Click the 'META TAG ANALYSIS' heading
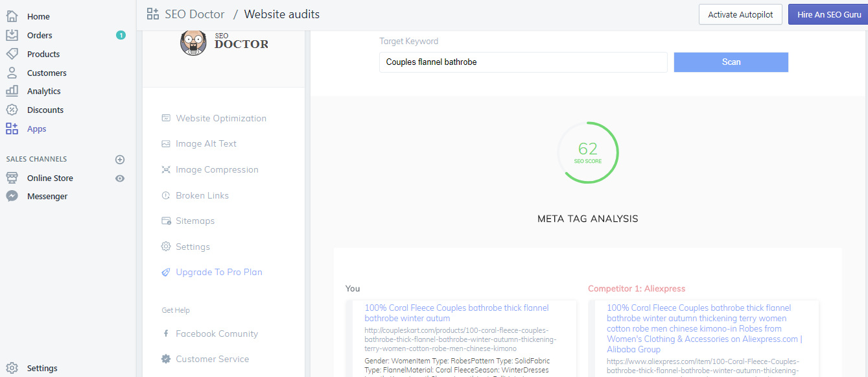This screenshot has height=377, width=868. click(x=588, y=219)
